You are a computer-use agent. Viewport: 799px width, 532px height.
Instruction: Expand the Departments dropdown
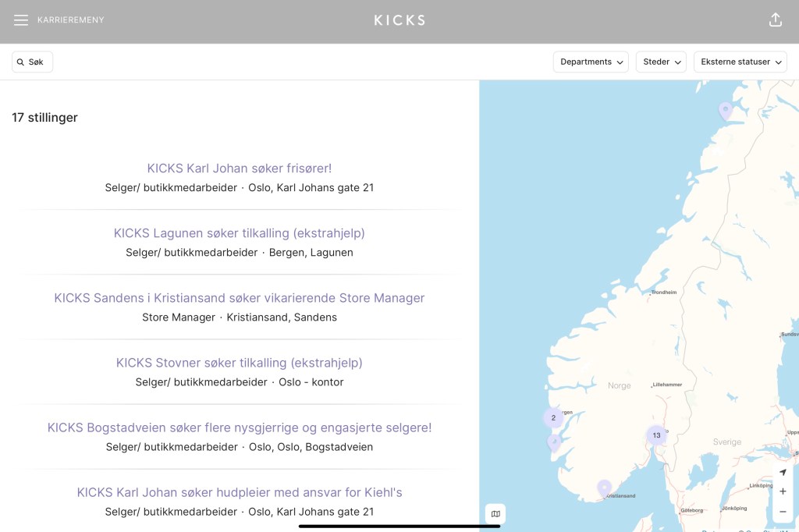point(591,62)
